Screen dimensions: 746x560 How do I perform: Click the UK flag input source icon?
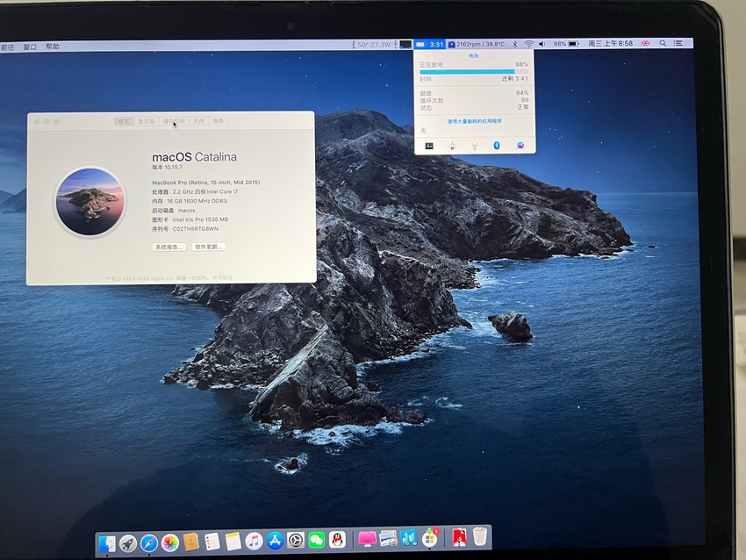click(x=646, y=43)
